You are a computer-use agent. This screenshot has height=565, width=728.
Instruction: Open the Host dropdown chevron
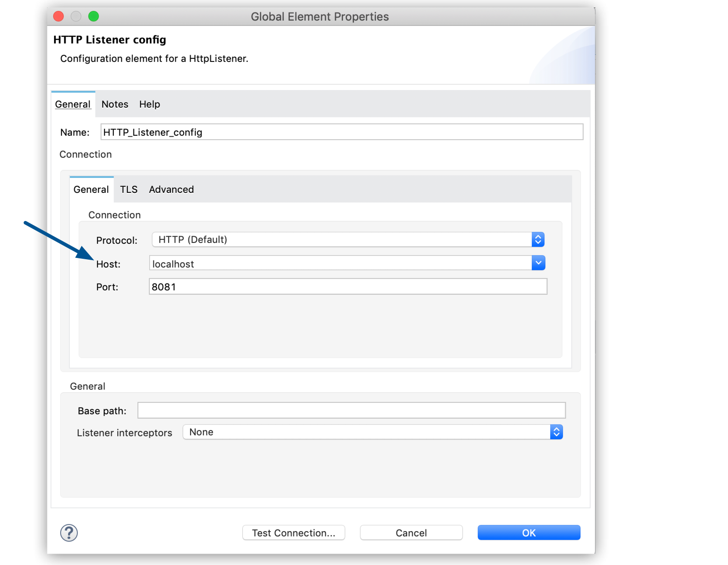(538, 263)
